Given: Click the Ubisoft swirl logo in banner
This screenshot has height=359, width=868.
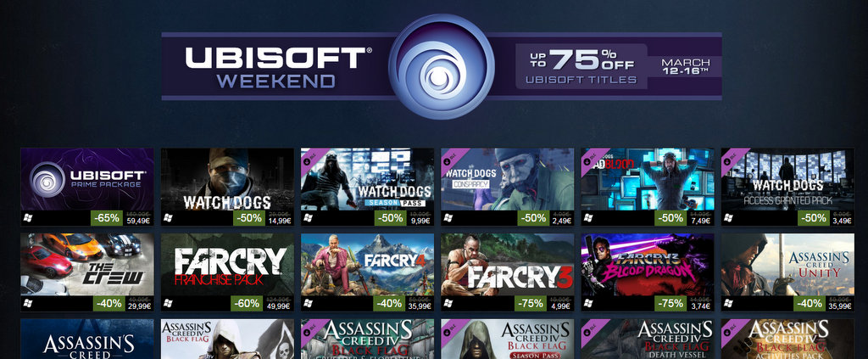Looking at the screenshot, I should pos(441,66).
